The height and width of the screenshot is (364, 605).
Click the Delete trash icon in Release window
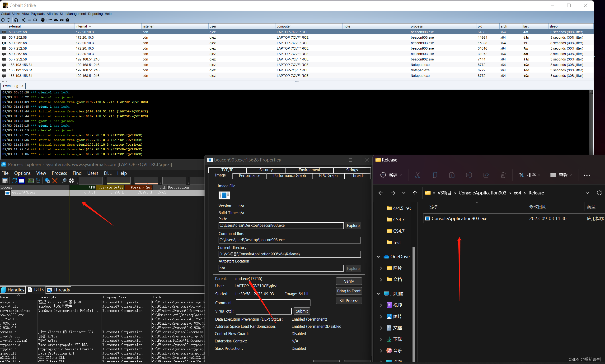click(x=503, y=175)
